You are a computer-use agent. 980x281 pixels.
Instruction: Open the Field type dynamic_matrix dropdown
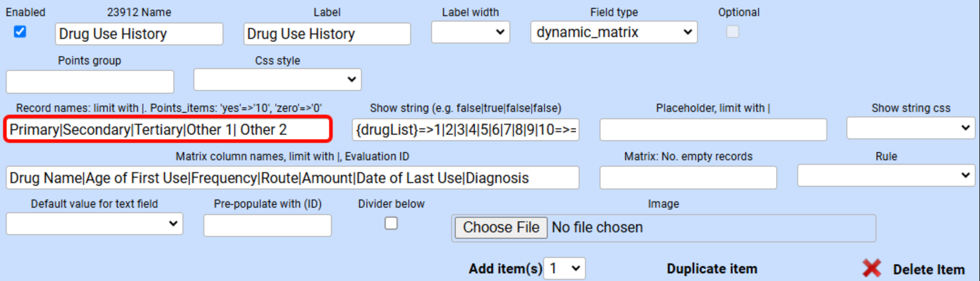click(613, 32)
